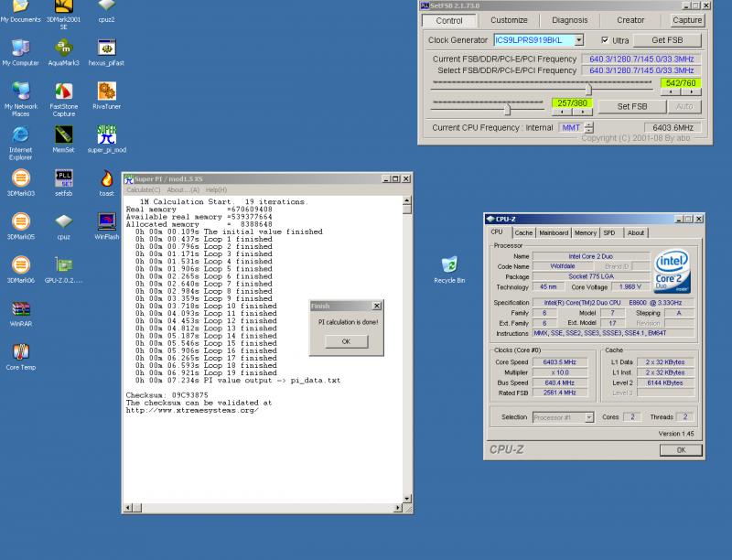Image resolution: width=732 pixels, height=560 pixels.
Task: Decrease the 542/760 value with left arrow
Action: (671, 92)
